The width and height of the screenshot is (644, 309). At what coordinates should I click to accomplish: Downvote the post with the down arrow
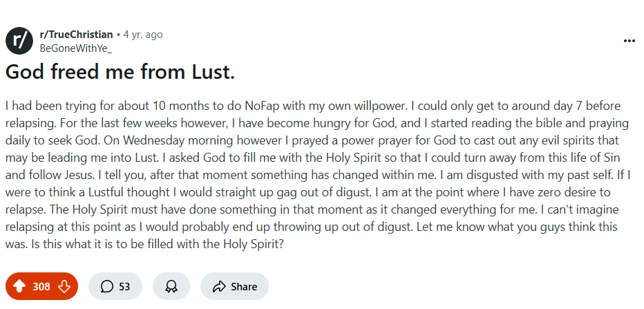64,286
